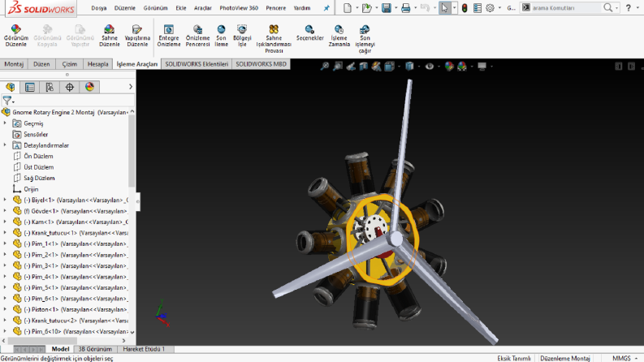
Task: Save the document with floppy icon
Action: tap(386, 8)
